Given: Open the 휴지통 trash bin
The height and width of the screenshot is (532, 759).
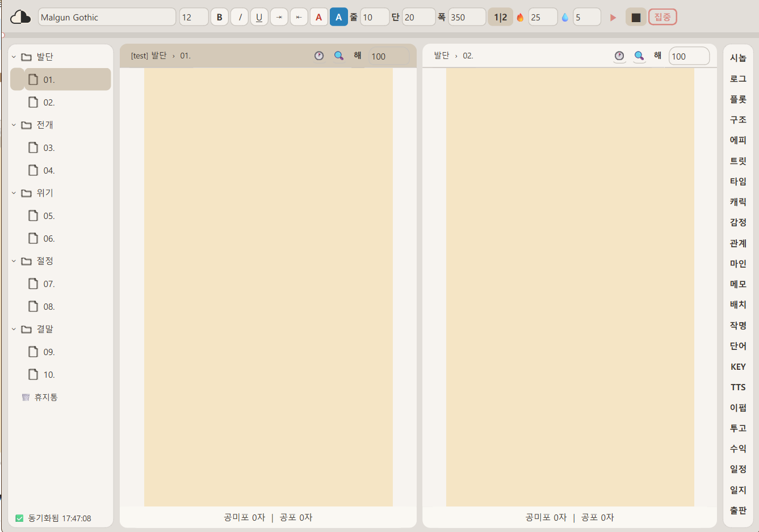Looking at the screenshot, I should pyautogui.click(x=40, y=397).
